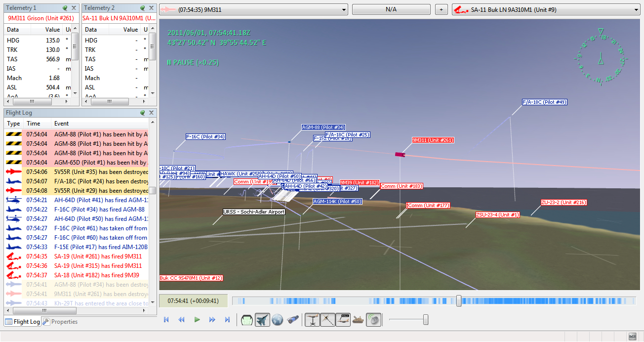Open the SA-11 Buk LN object dropdown
This screenshot has width=644, height=342.
click(546, 9)
